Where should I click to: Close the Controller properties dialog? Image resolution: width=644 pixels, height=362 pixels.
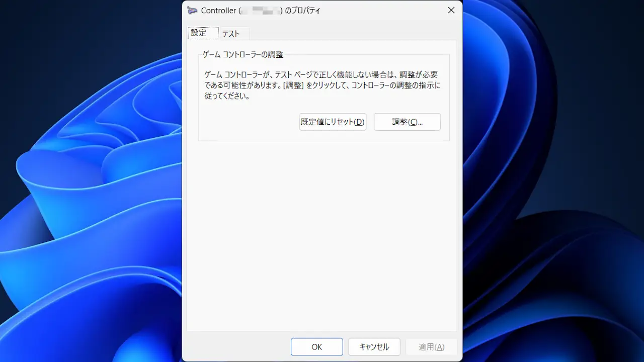[451, 11]
